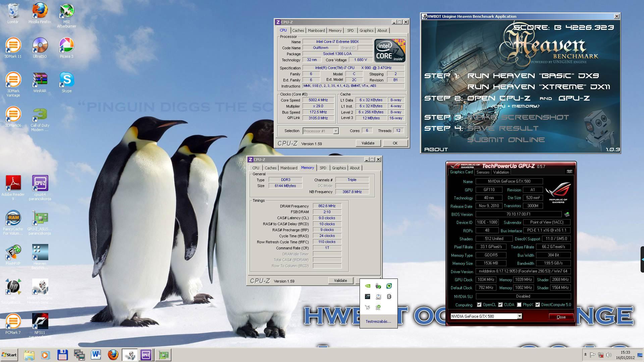Viewport: 644px width, 362px height.
Task: Click the Core Speed value 5002.4 MHz
Action: point(318,100)
